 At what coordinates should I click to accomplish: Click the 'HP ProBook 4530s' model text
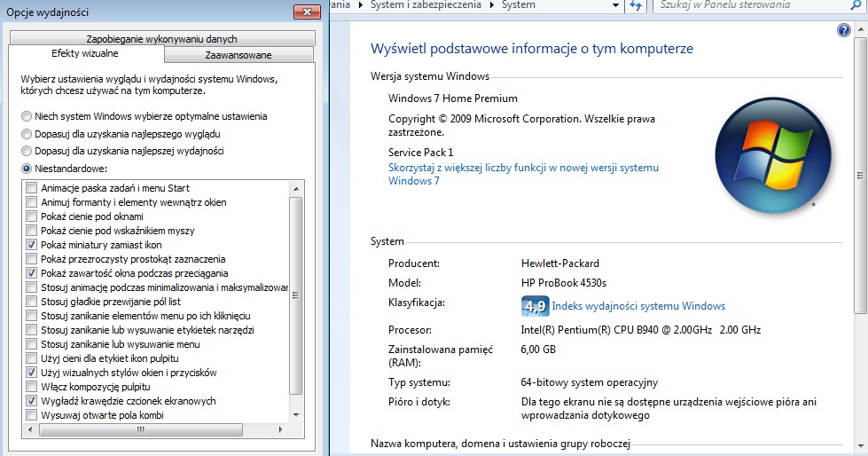[x=564, y=283]
